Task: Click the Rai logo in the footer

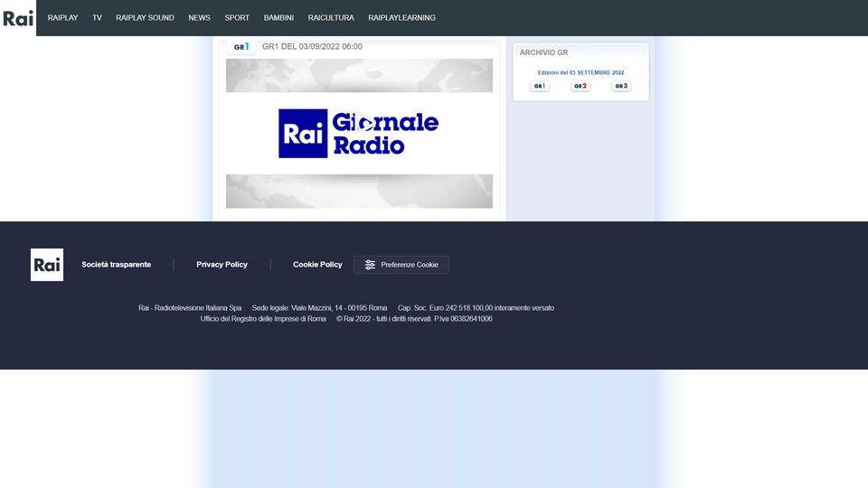Action: click(x=47, y=265)
